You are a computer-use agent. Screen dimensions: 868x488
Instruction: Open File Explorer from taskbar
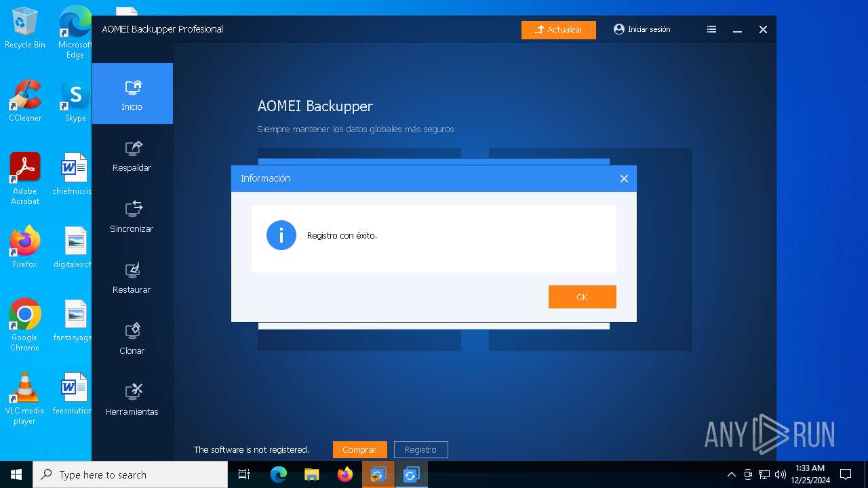(312, 474)
